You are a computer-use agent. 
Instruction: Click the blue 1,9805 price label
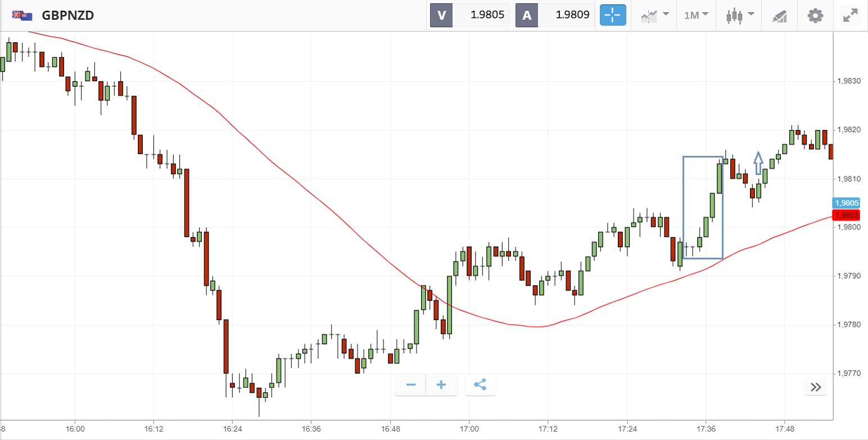coord(846,203)
